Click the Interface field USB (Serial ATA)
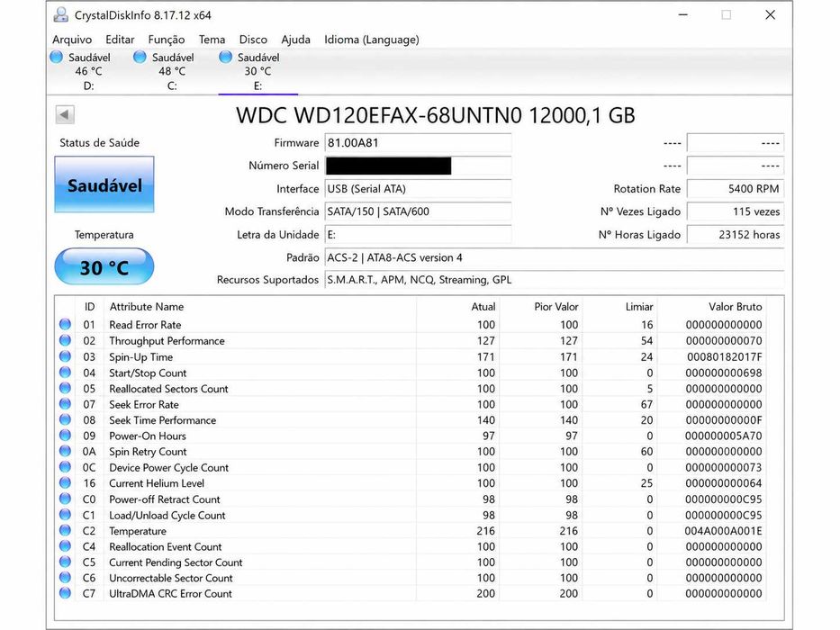Image resolution: width=840 pixels, height=630 pixels. 418,189
